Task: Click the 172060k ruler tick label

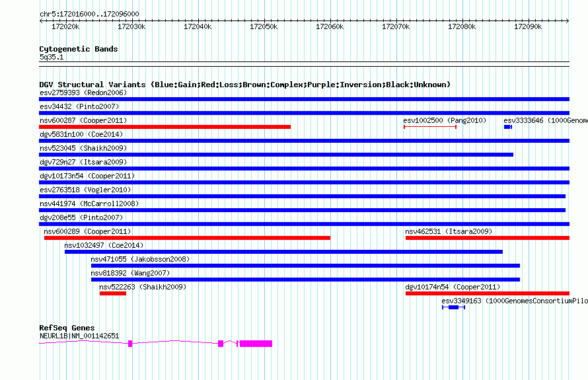Action: pyautogui.click(x=330, y=27)
